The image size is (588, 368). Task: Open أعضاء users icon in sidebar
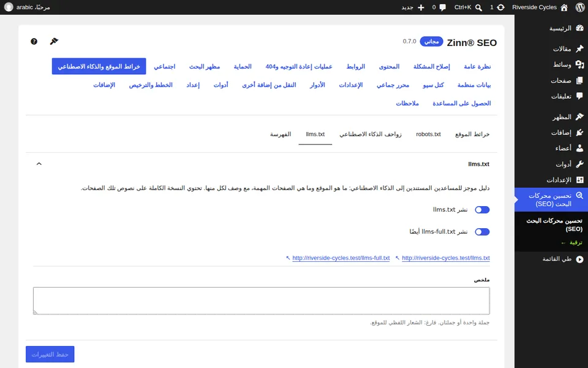point(580,148)
